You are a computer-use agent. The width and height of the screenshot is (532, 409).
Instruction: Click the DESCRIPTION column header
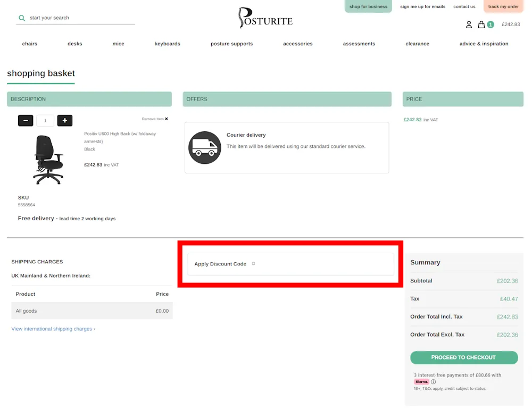(89, 99)
